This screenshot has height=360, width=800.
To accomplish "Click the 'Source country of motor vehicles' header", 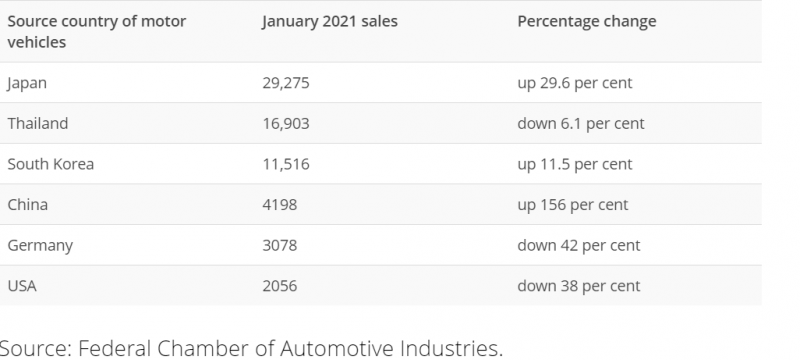I will (96, 32).
